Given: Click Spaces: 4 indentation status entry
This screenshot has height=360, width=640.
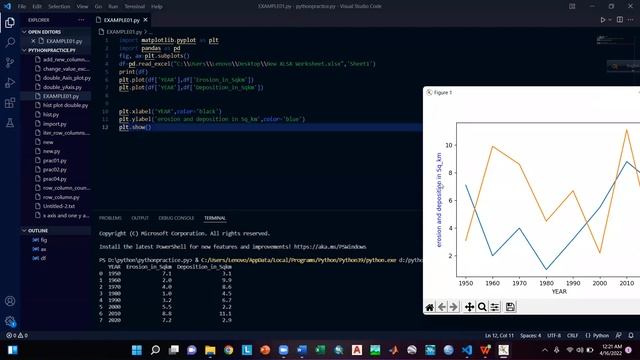Looking at the screenshot, I should (530, 336).
